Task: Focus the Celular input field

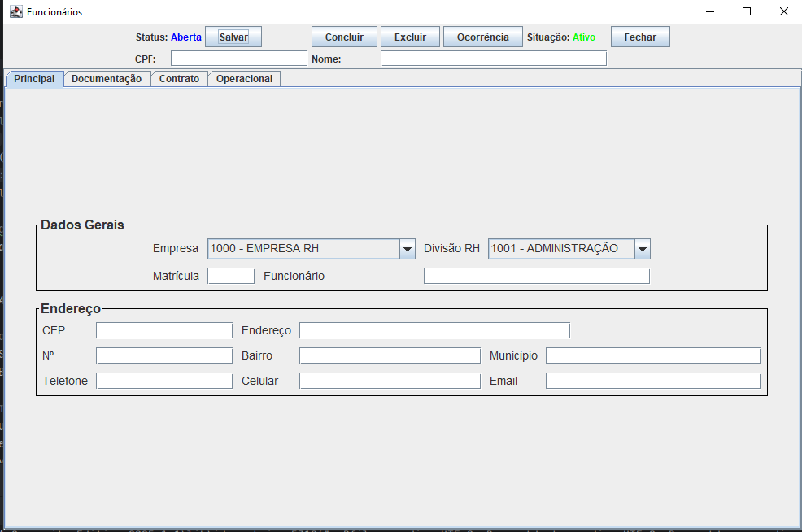Action: pos(390,381)
